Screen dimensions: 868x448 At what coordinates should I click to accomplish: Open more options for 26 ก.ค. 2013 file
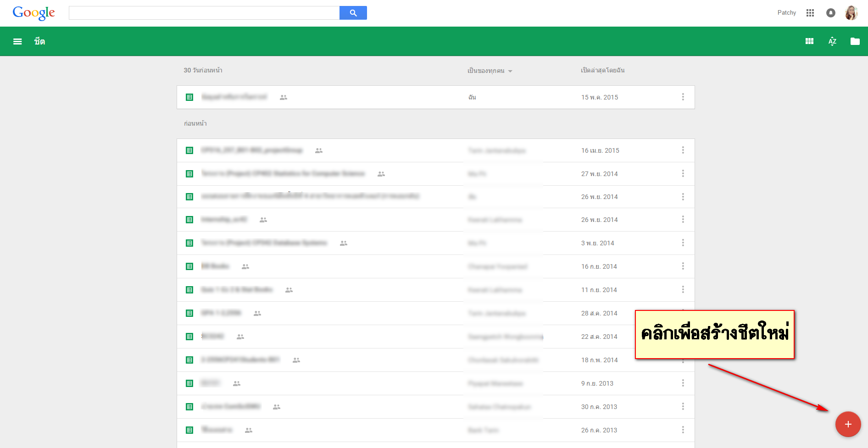[x=683, y=430]
